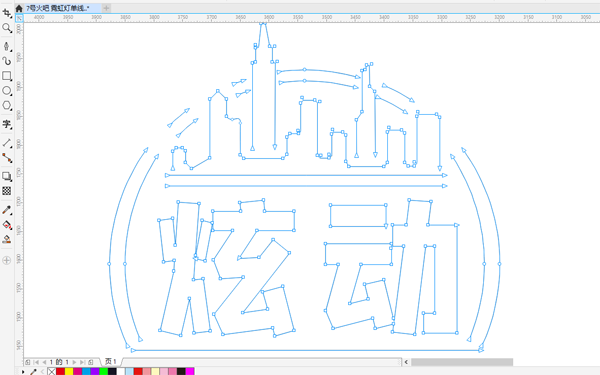Pick the Color Eyedropper tool

click(x=7, y=210)
